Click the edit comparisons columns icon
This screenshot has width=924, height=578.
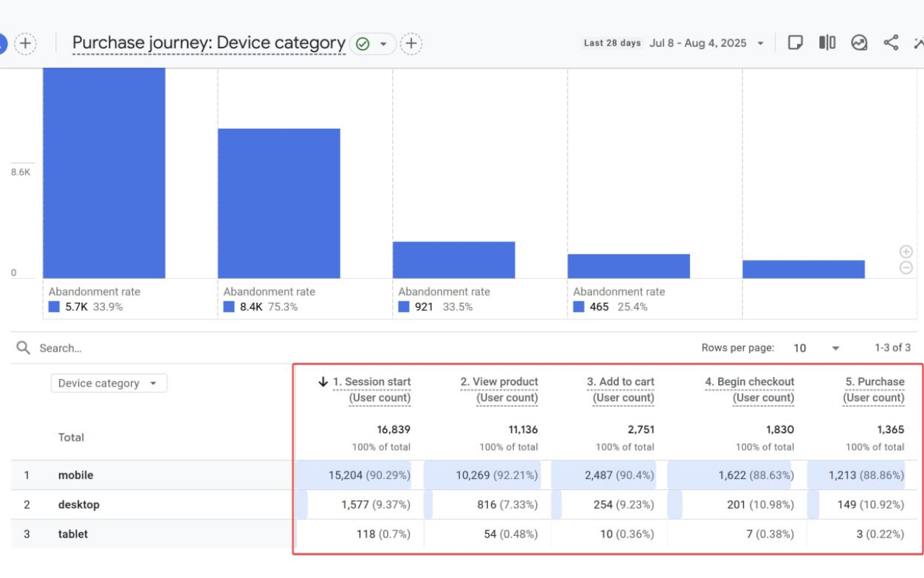[x=827, y=43]
